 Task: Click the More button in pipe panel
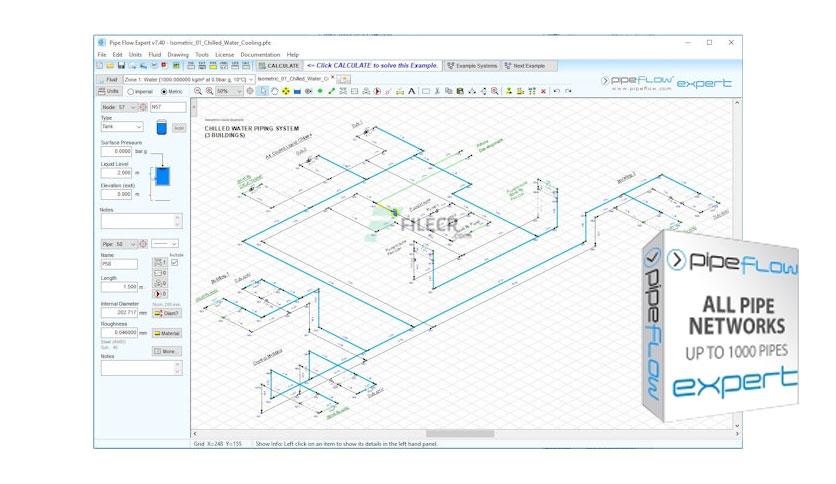point(167,351)
